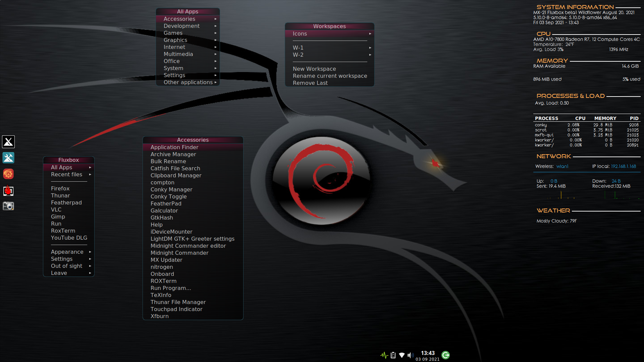Open Onboard keyboard
The width and height of the screenshot is (644, 362).
[193, 274]
